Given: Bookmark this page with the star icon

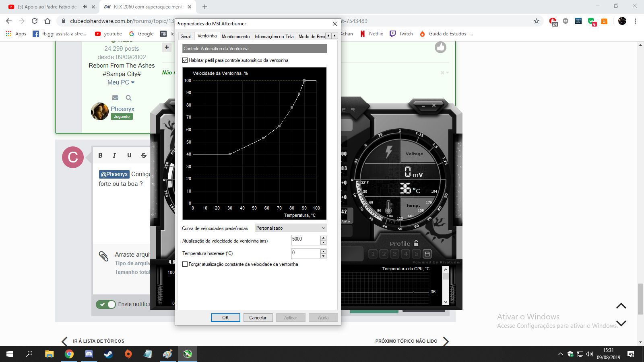Looking at the screenshot, I should pos(537,21).
